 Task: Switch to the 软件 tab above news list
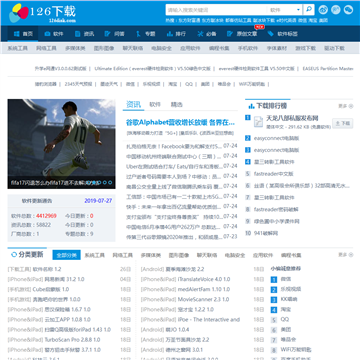(155, 105)
